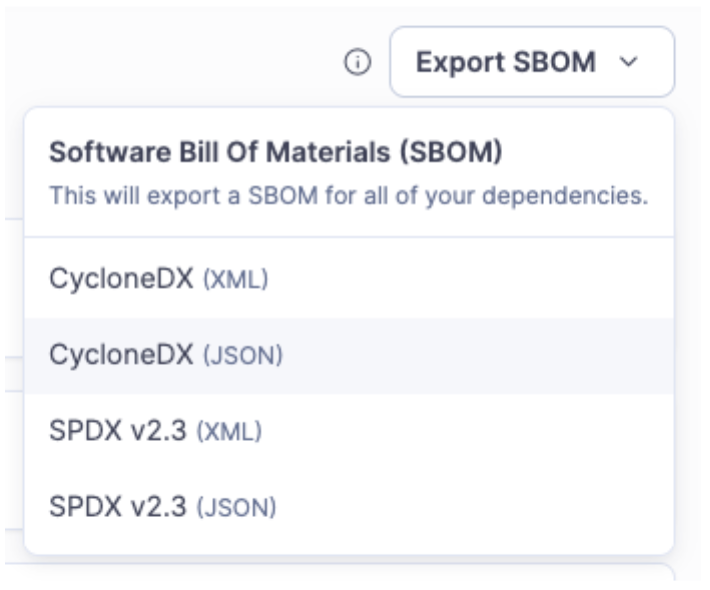Collapse the menu using the Export SBOM chevron
Viewport: 710px width, 590px height.
[629, 63]
